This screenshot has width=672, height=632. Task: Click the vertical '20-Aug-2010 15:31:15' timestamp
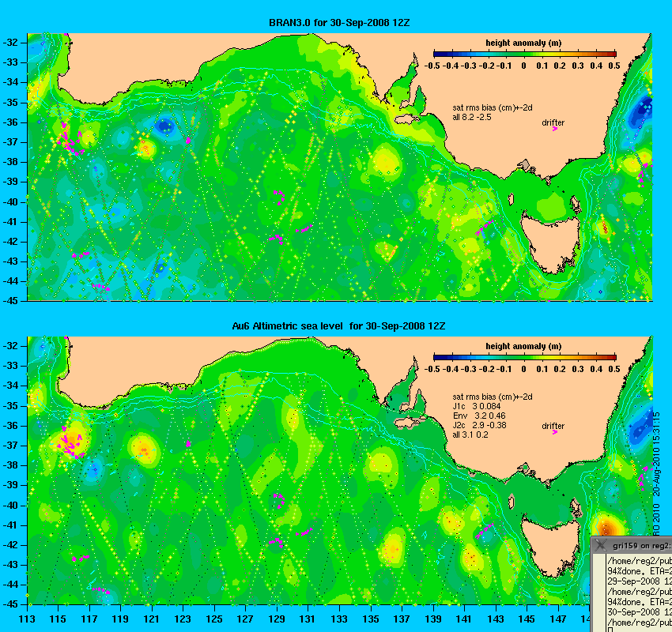(x=657, y=454)
